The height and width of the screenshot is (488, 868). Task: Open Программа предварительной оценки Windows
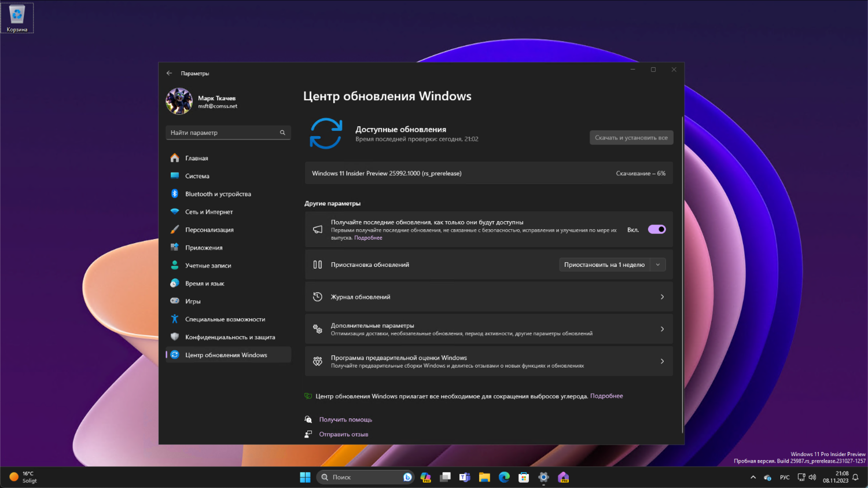click(x=488, y=361)
